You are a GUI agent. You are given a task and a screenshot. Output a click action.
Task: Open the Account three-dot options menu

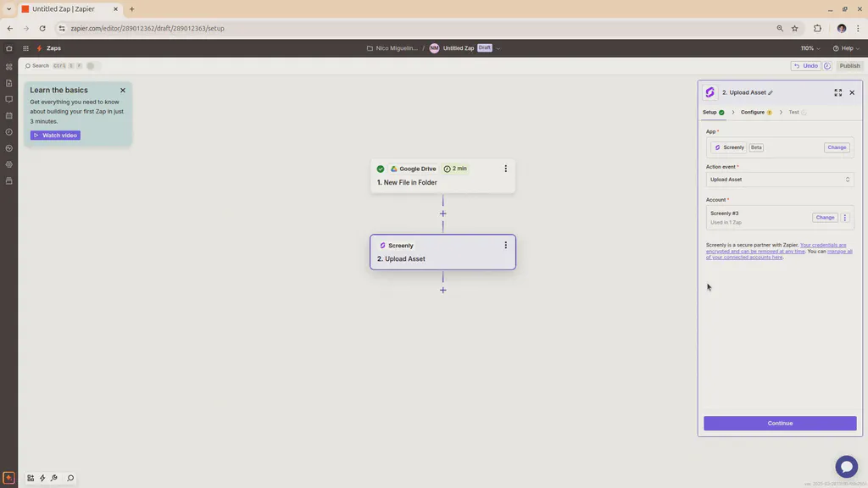pos(844,217)
